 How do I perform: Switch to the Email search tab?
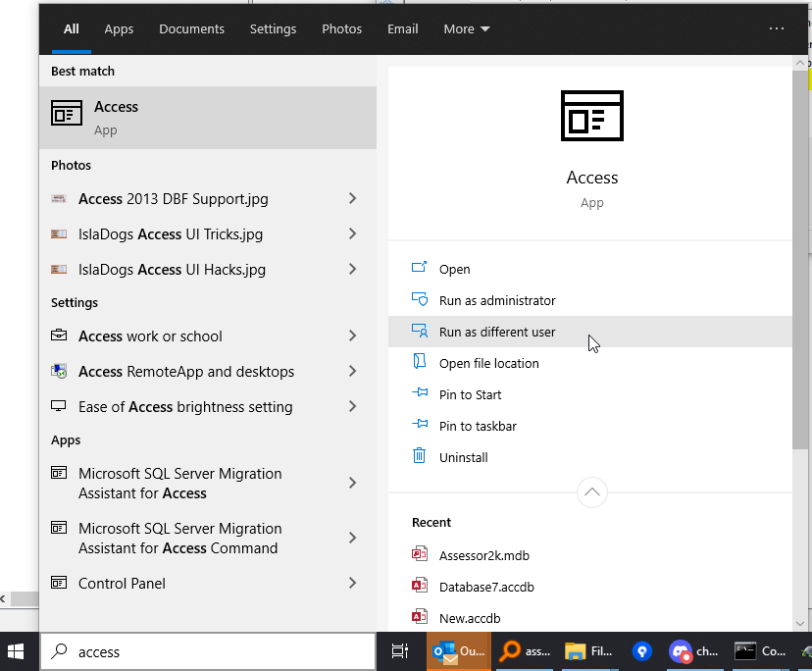[402, 29]
